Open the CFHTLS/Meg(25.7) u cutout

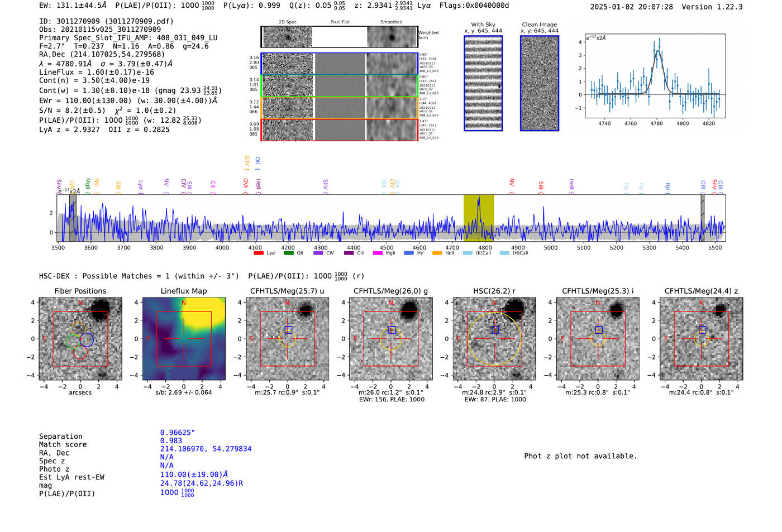point(287,338)
